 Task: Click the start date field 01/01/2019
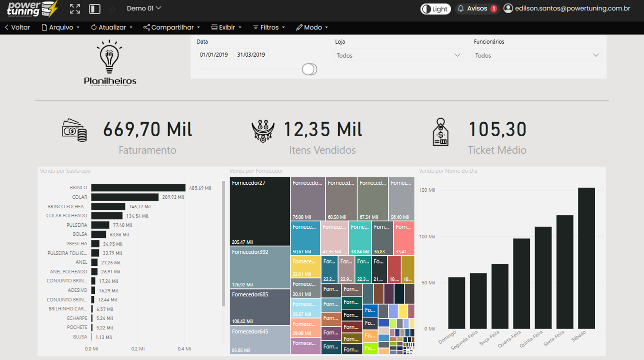tap(214, 55)
